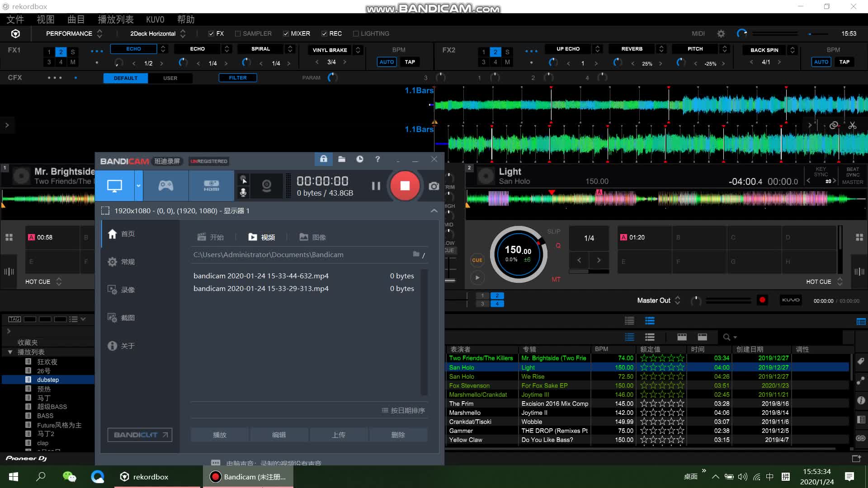This screenshot has width=868, height=488.
Task: Open the tag icon in right sidebar
Action: click(x=861, y=361)
